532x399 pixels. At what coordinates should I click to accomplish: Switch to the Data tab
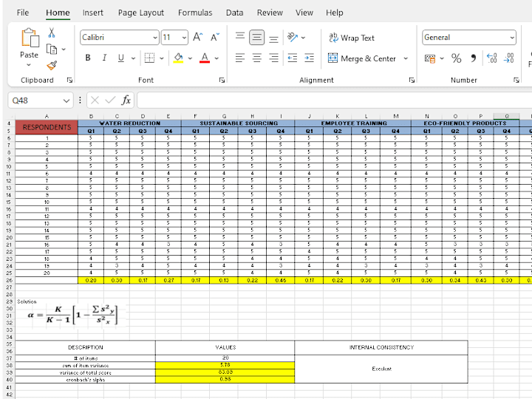(234, 13)
